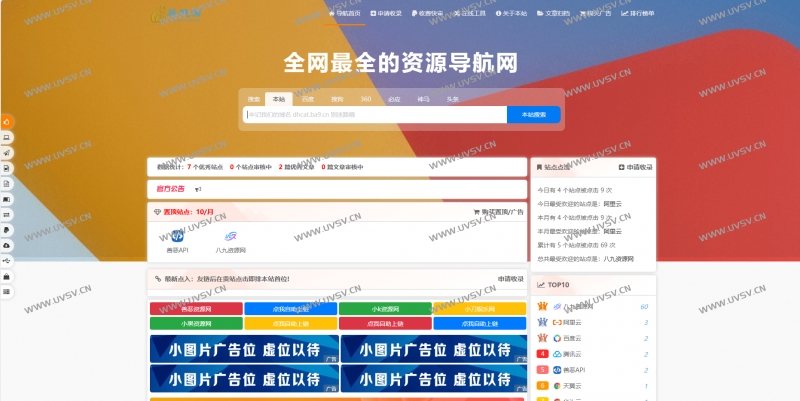Switch search engine to 百度 tab
Screen dimensions: 800x401
[308, 99]
